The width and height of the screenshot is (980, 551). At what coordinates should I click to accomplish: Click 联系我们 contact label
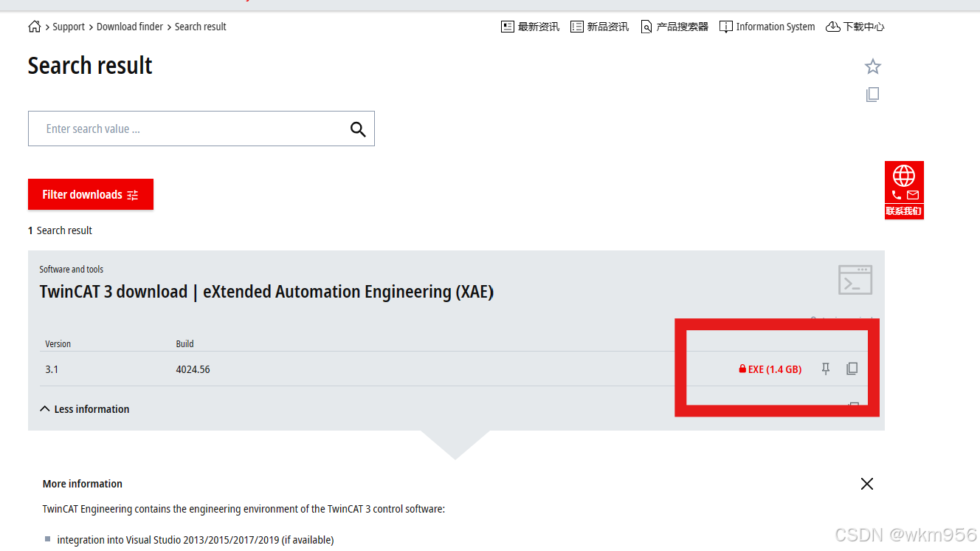(904, 211)
